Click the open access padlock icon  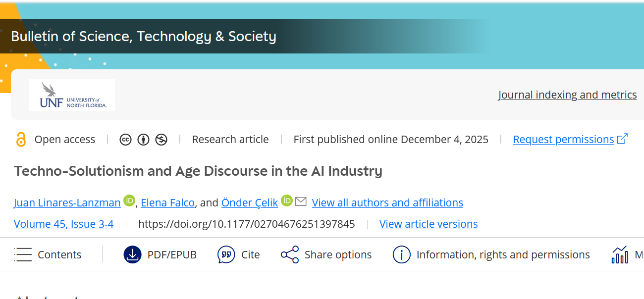tap(20, 140)
